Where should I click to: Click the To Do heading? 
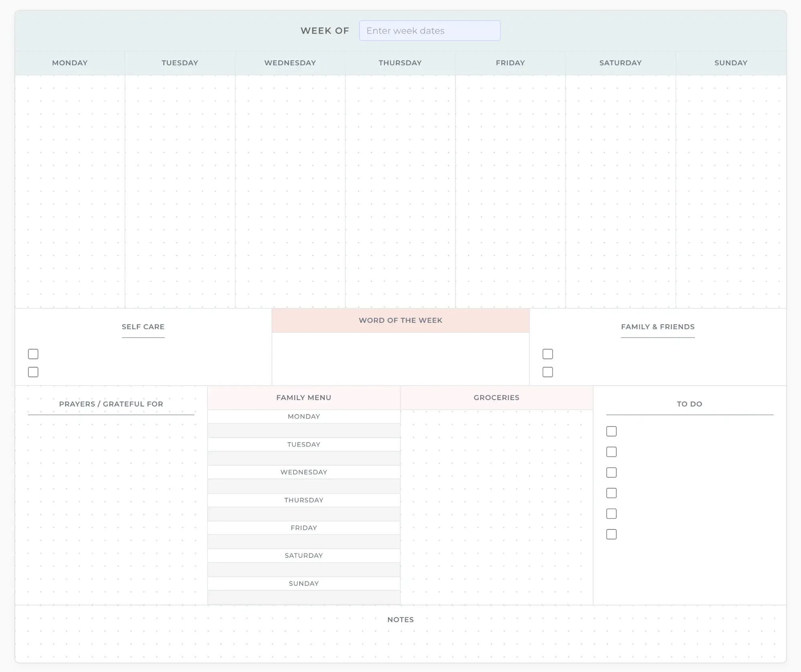pos(690,404)
